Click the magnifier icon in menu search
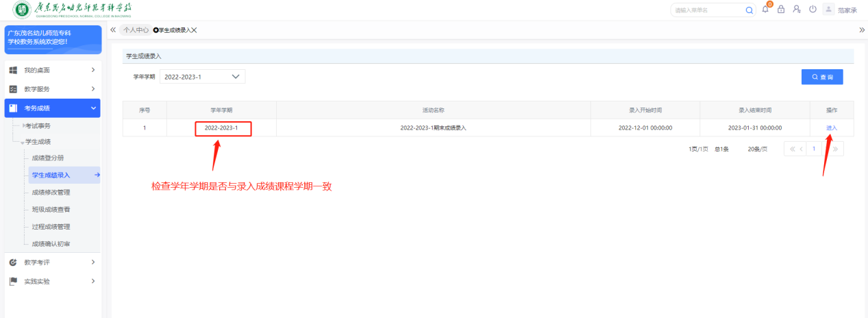This screenshot has height=318, width=868. 749,10
